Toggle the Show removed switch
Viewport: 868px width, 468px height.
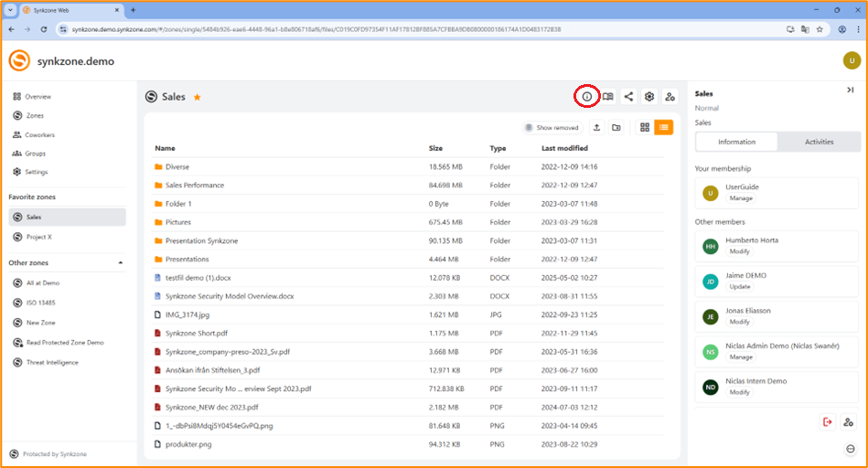click(530, 128)
